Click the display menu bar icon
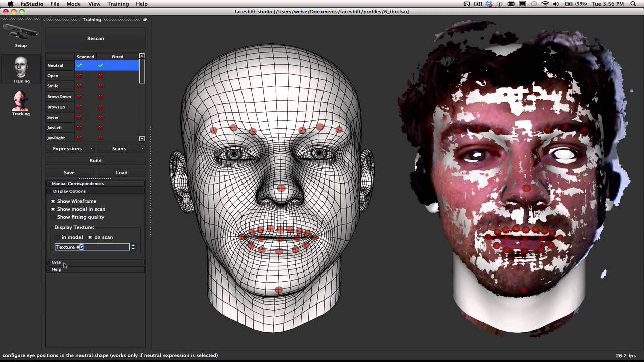644x362 pixels. tap(522, 4)
